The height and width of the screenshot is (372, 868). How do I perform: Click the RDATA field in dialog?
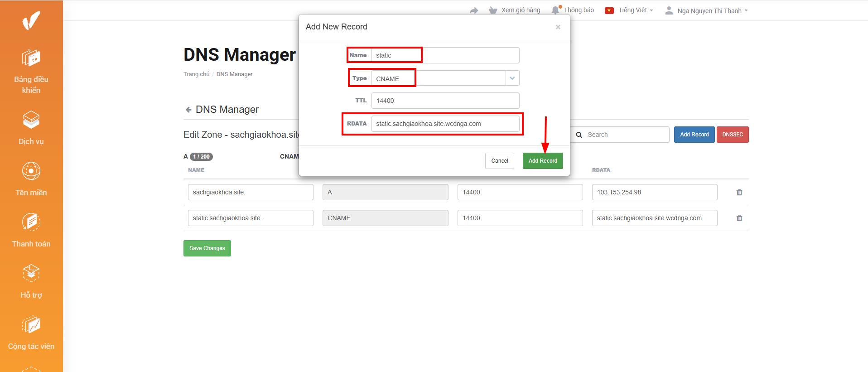tap(445, 124)
